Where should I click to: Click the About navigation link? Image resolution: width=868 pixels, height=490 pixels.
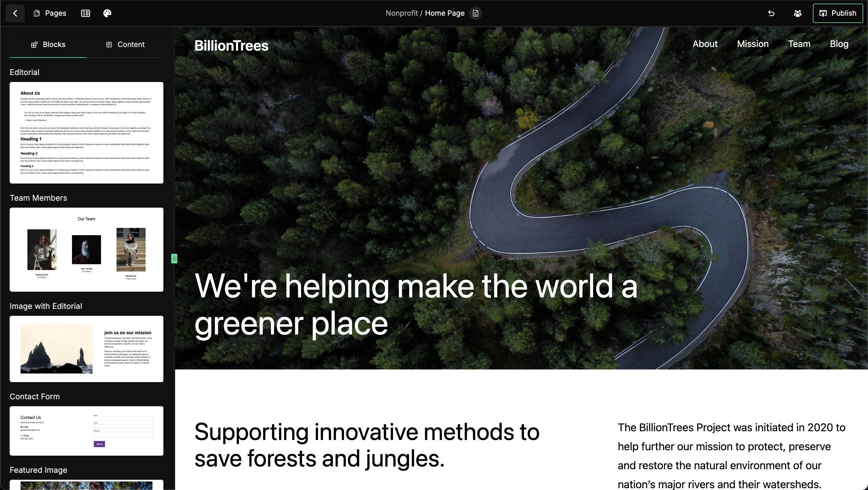coord(705,44)
